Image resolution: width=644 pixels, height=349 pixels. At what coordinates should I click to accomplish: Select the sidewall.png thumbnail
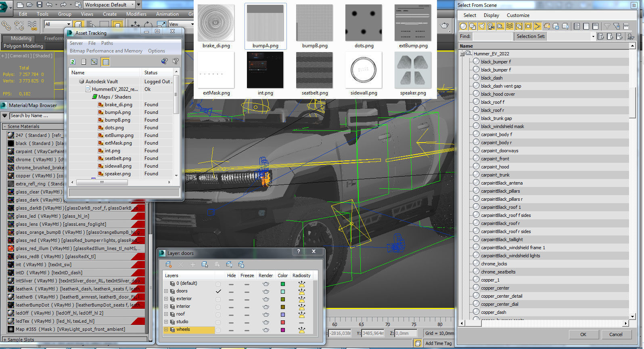pyautogui.click(x=364, y=74)
